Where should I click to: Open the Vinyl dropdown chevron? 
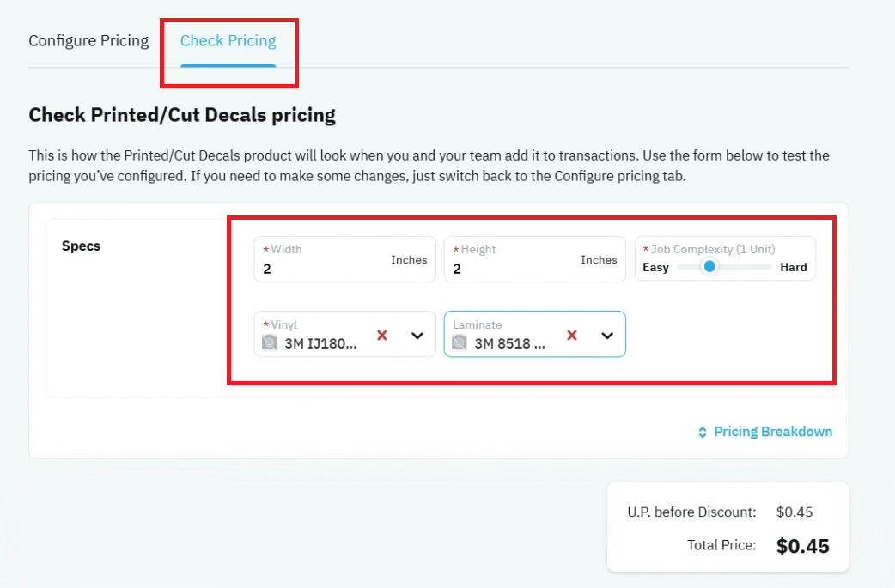click(x=417, y=336)
